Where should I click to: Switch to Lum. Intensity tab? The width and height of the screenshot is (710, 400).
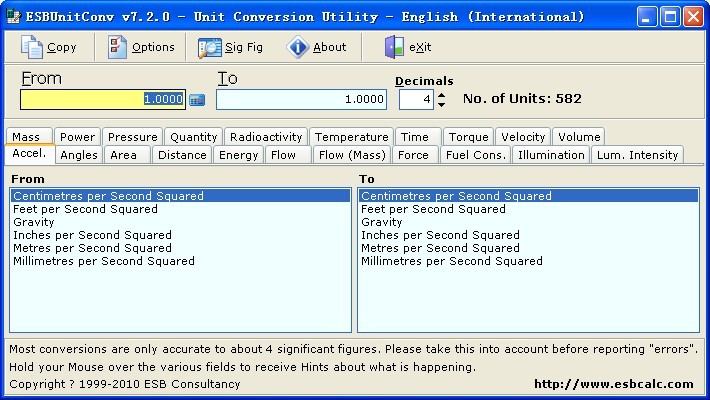(637, 155)
